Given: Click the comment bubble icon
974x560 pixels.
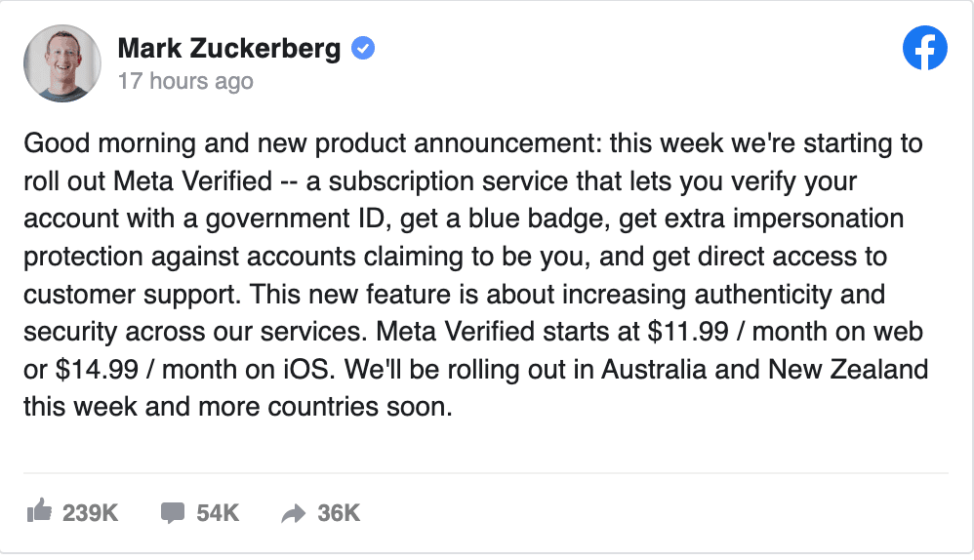Looking at the screenshot, I should (173, 512).
